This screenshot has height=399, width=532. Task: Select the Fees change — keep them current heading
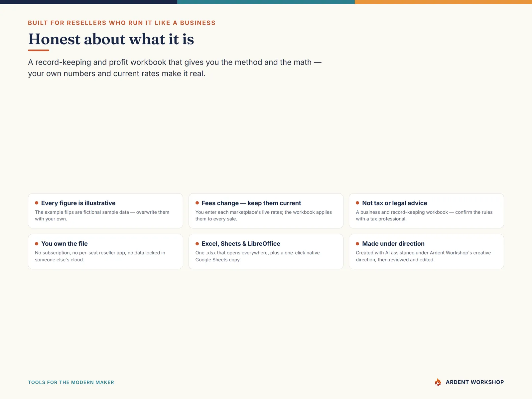251,203
